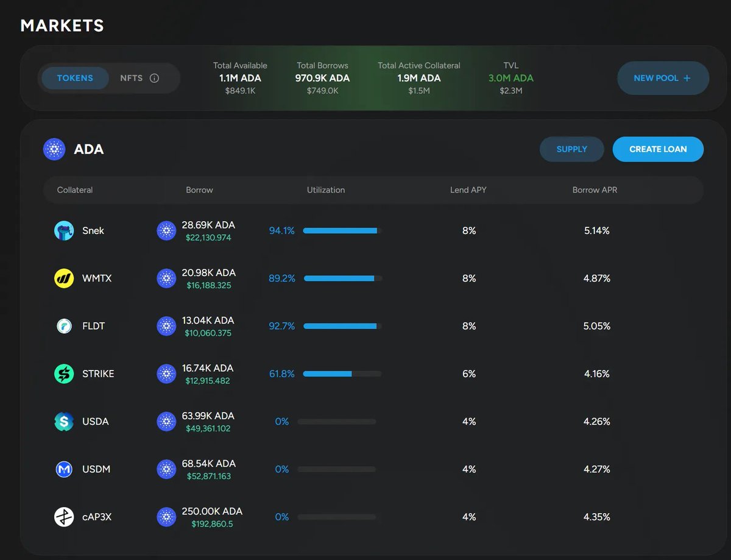Click the STRIKE utilization bar at 61.8%
This screenshot has width=731, height=560.
tap(342, 374)
